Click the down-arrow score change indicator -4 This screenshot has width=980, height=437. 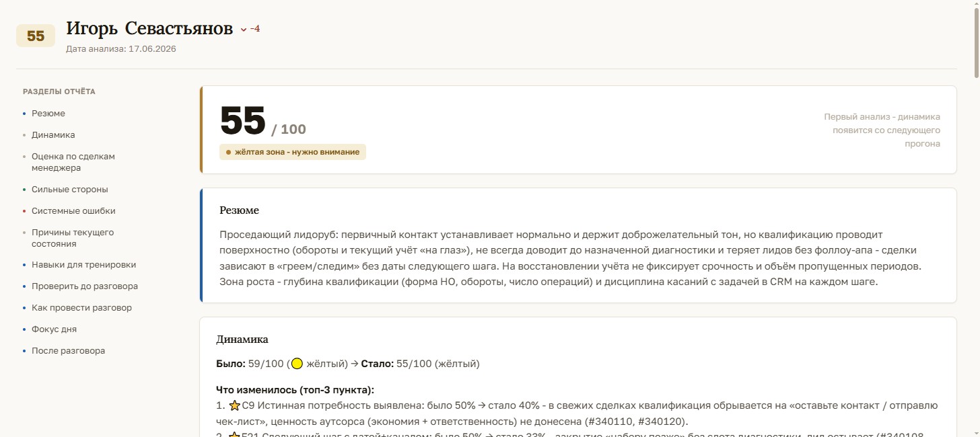coord(250,29)
